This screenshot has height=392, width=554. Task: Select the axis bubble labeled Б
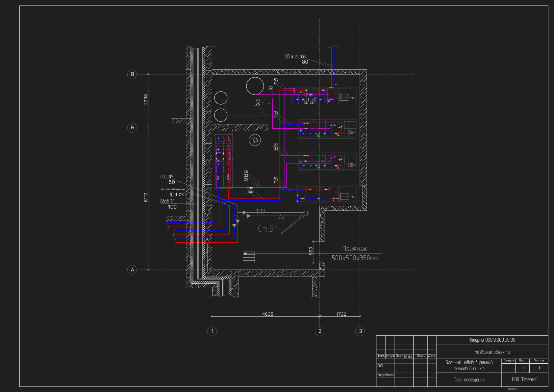132,128
